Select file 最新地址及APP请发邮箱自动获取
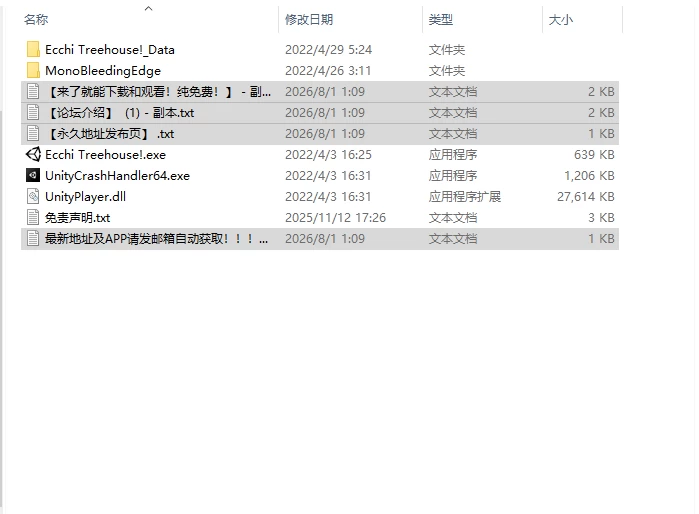 (156, 238)
